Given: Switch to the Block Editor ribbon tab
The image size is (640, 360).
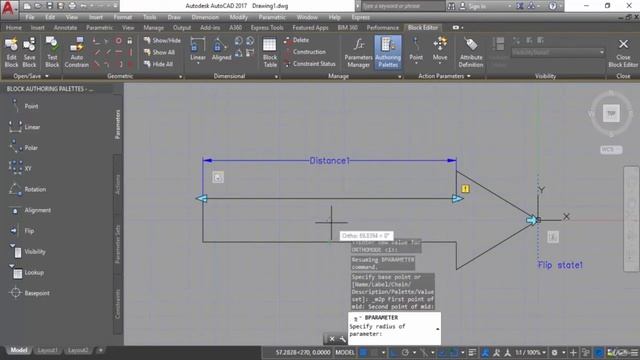Looking at the screenshot, I should (423, 27).
